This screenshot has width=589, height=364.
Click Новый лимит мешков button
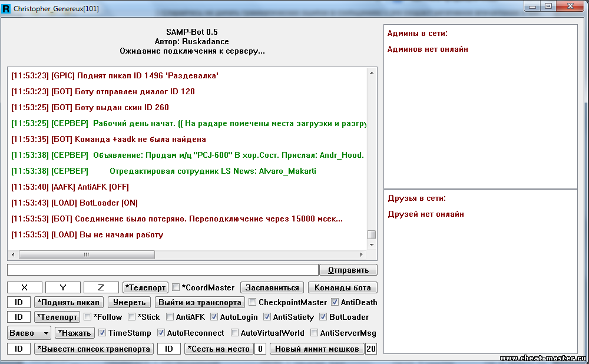click(317, 349)
